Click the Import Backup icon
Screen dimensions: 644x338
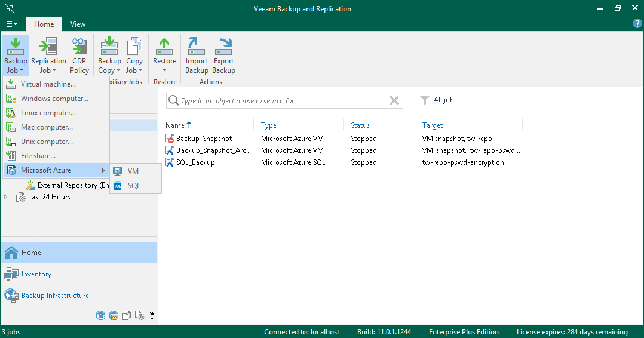tap(197, 46)
